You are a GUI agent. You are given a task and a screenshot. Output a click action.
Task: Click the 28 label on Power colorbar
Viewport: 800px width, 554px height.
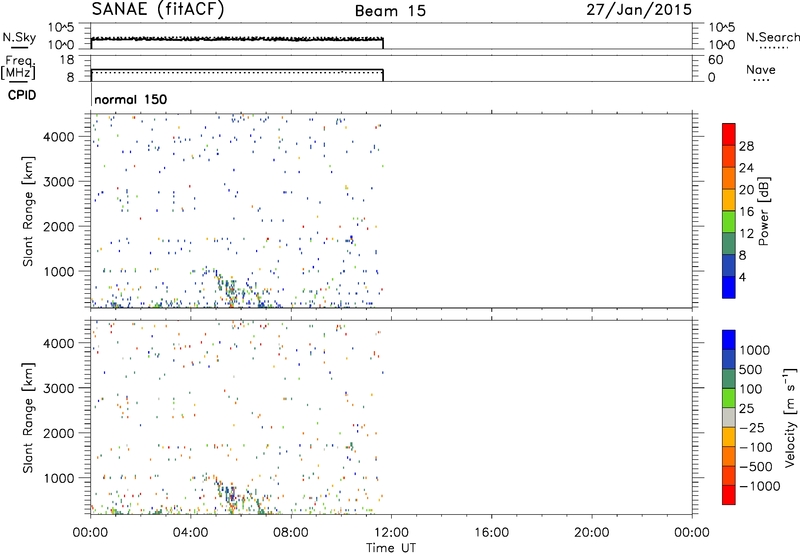[746, 146]
